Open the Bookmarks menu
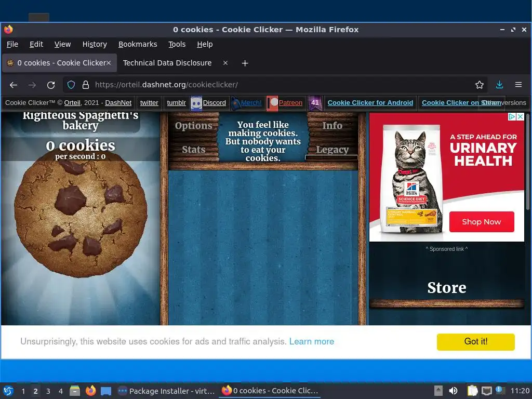 click(x=138, y=44)
